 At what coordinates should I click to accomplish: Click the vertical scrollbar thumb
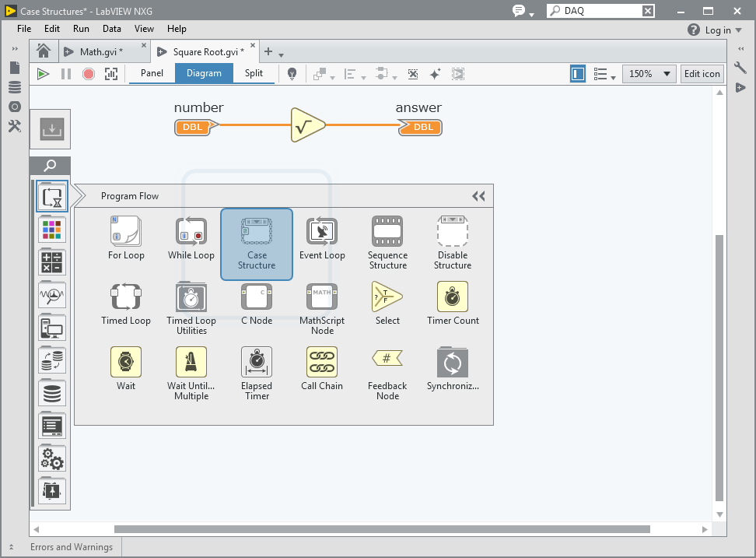[x=719, y=368]
